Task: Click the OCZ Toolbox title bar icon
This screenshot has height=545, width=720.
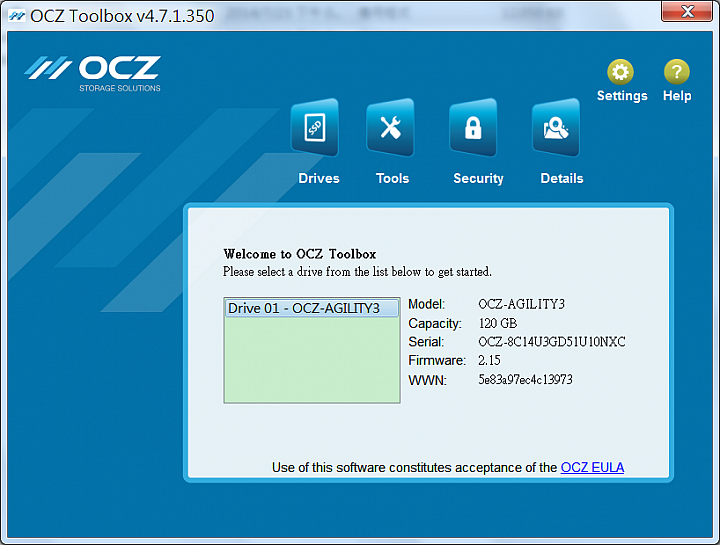Action: [17, 16]
